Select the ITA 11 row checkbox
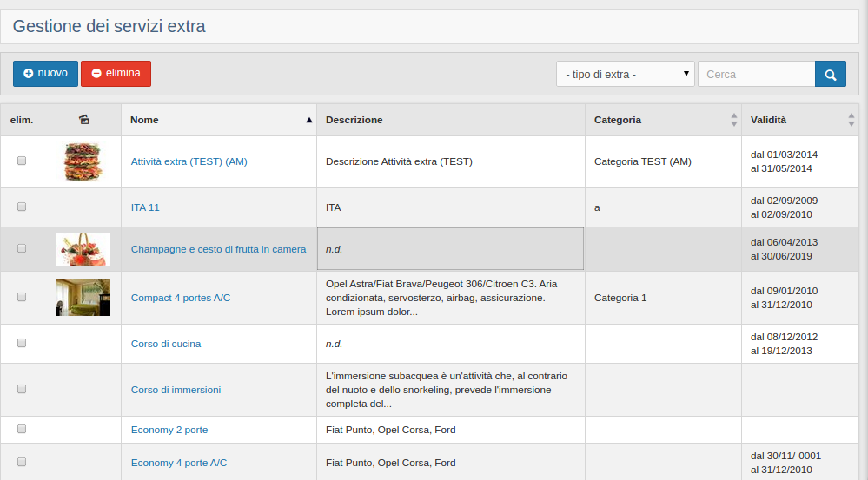 click(x=22, y=207)
